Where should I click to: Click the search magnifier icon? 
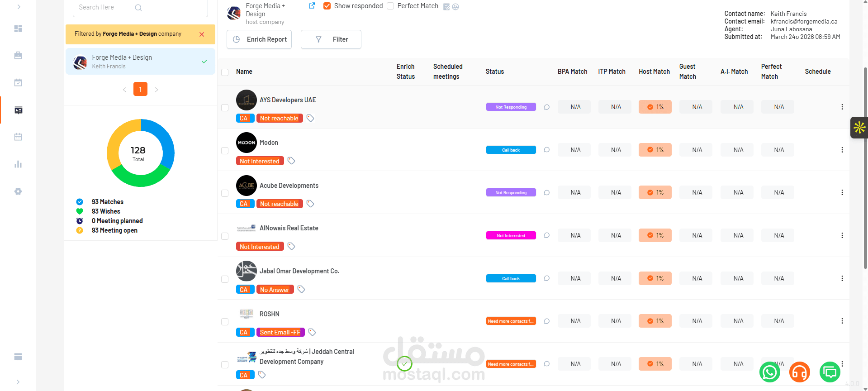pyautogui.click(x=138, y=7)
